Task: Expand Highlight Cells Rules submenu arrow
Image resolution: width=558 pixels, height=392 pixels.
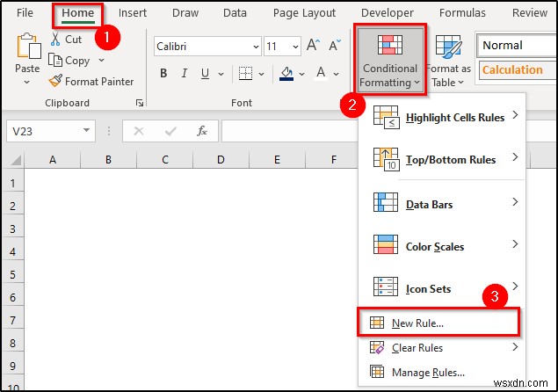Action: point(515,115)
